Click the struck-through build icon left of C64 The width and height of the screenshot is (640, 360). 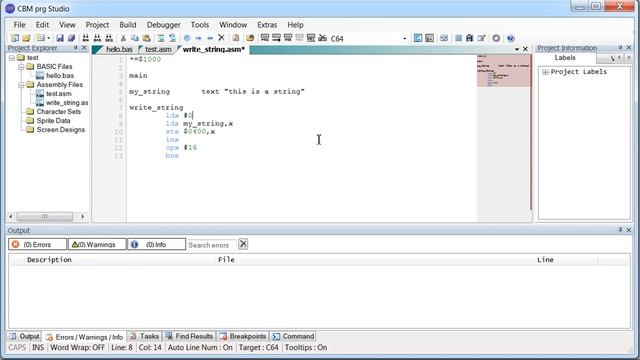(x=322, y=38)
